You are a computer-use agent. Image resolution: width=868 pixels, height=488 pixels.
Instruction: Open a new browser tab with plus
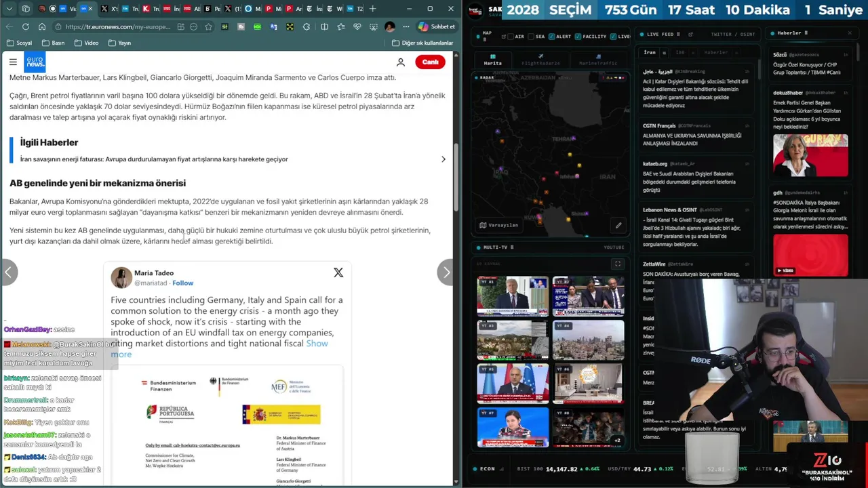pyautogui.click(x=373, y=9)
